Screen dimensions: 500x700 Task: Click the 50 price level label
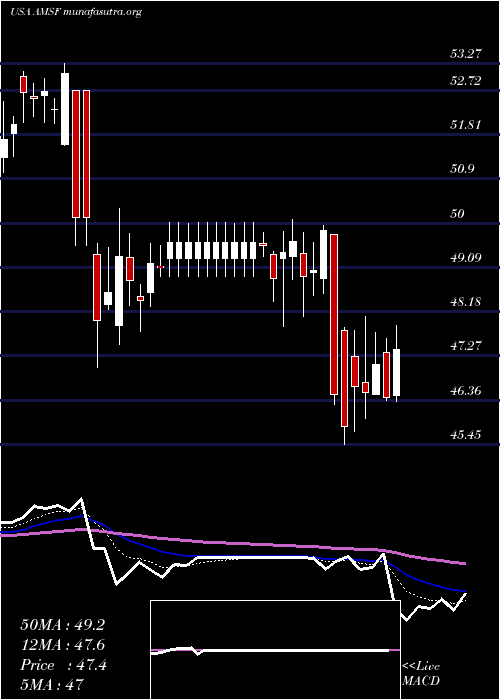click(458, 213)
